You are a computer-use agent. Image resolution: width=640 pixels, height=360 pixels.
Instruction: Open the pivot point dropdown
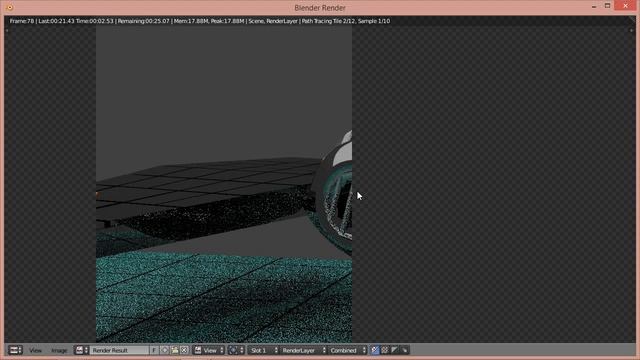point(236,350)
